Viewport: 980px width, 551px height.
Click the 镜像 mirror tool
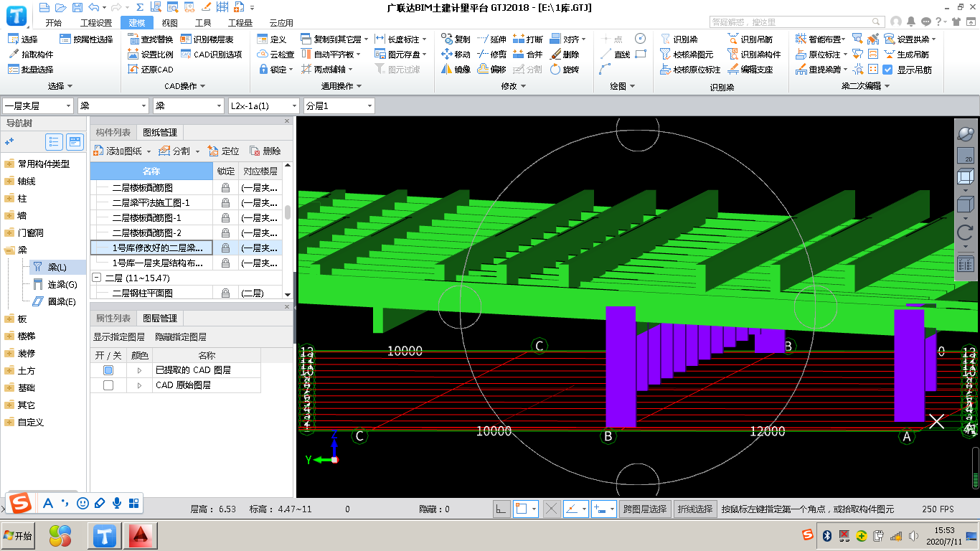[456, 70]
